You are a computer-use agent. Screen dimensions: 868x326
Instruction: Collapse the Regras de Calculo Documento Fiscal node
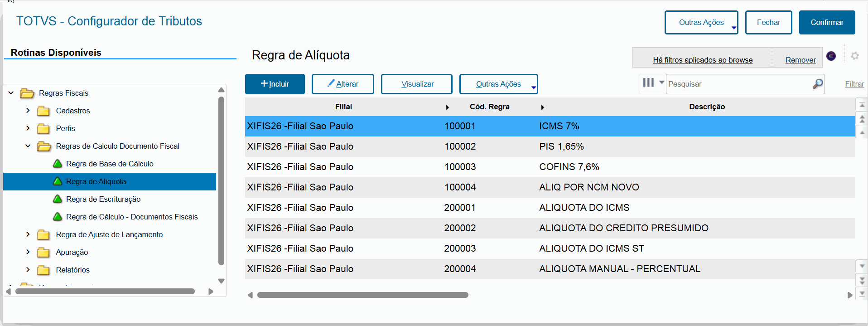28,146
